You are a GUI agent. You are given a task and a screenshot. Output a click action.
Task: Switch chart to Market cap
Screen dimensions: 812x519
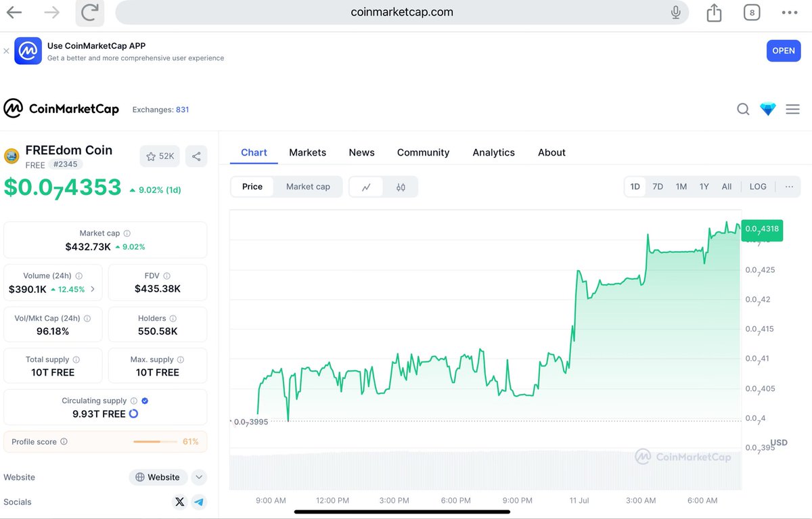click(308, 187)
